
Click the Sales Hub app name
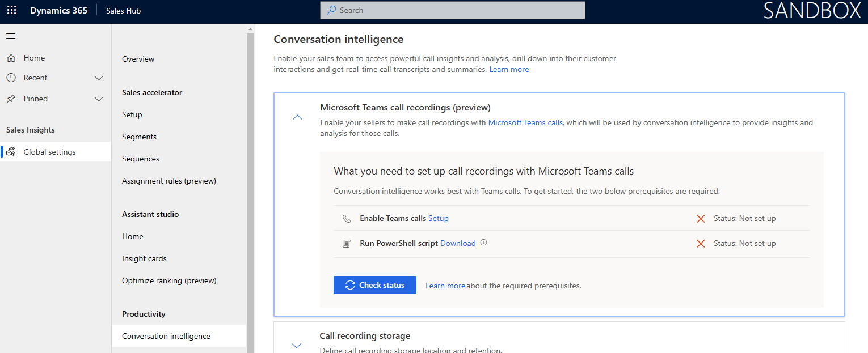[124, 11]
